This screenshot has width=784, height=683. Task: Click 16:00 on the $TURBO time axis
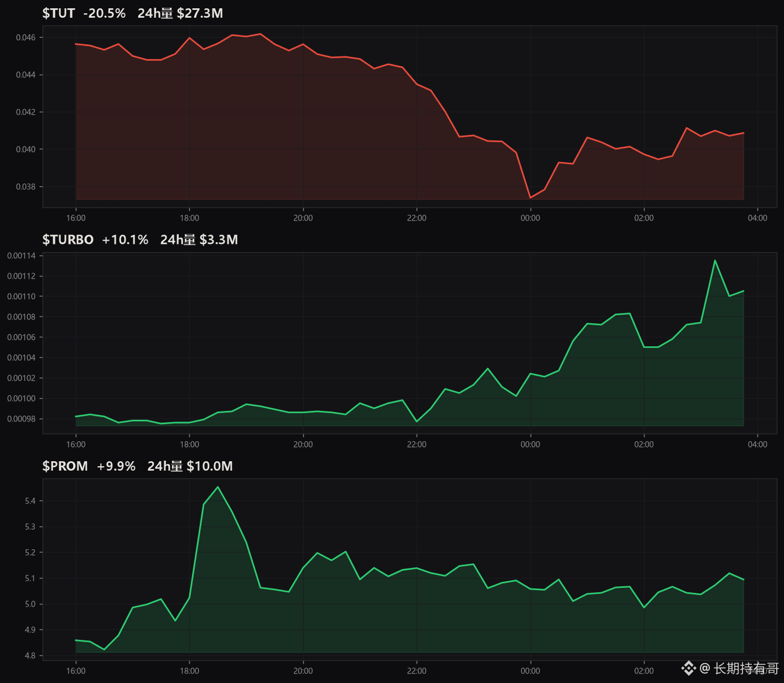(x=76, y=445)
